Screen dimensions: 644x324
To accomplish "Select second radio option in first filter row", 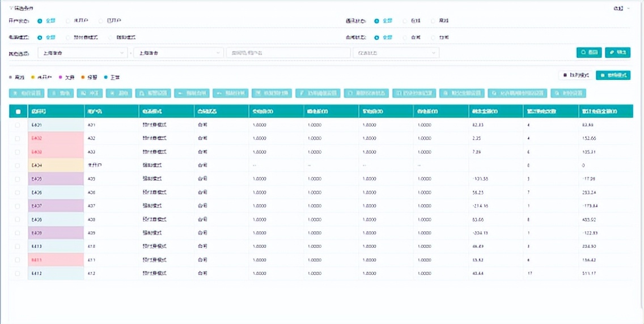I will tap(69, 21).
